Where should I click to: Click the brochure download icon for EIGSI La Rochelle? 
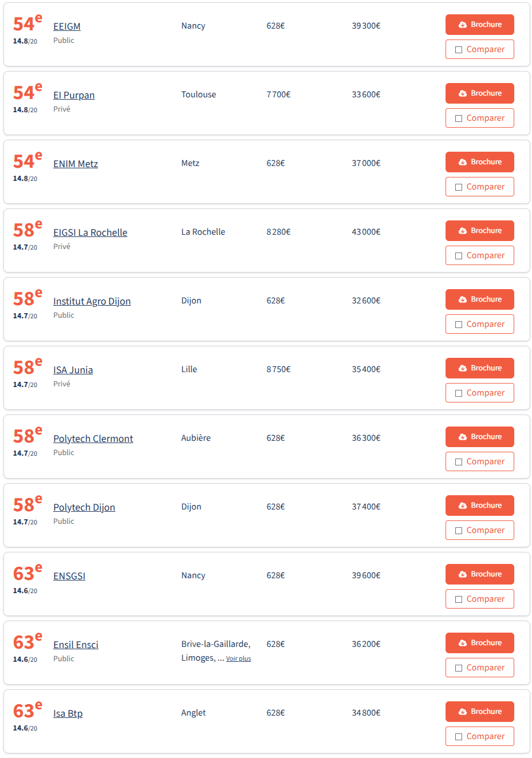click(x=463, y=231)
